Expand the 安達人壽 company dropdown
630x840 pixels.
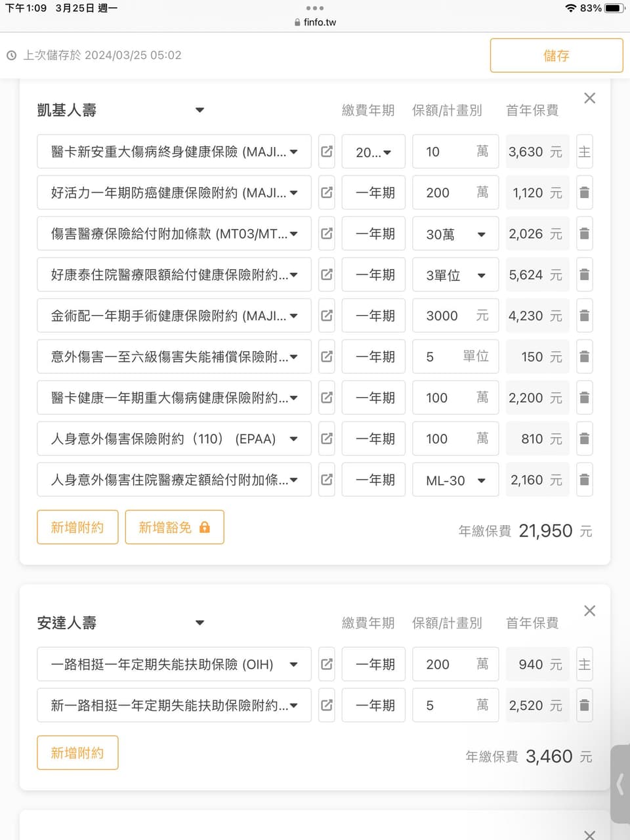(199, 623)
